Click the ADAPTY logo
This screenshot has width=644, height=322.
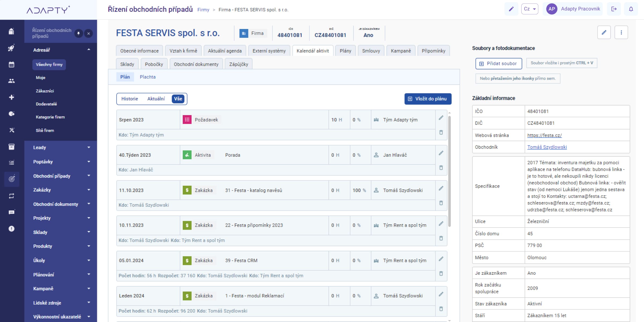[48, 10]
